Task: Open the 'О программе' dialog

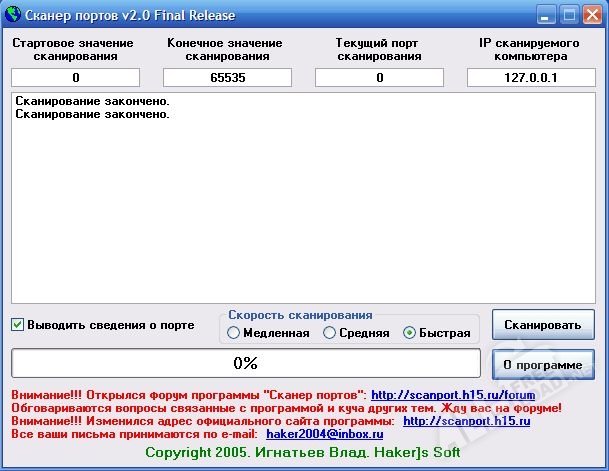Action: coord(542,365)
